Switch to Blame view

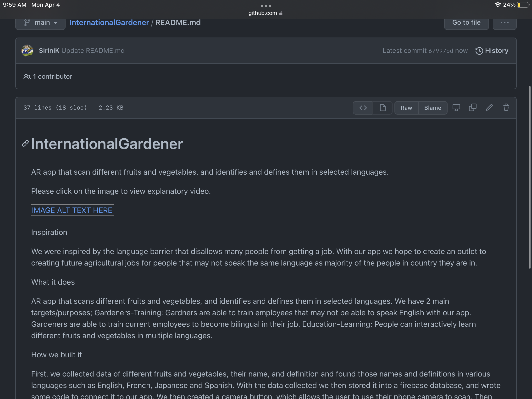[432, 108]
